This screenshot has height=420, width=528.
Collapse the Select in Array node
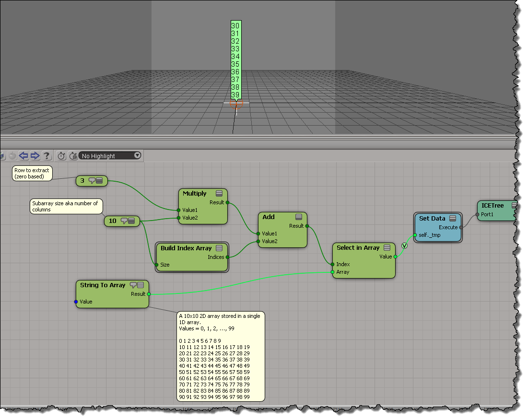point(387,248)
